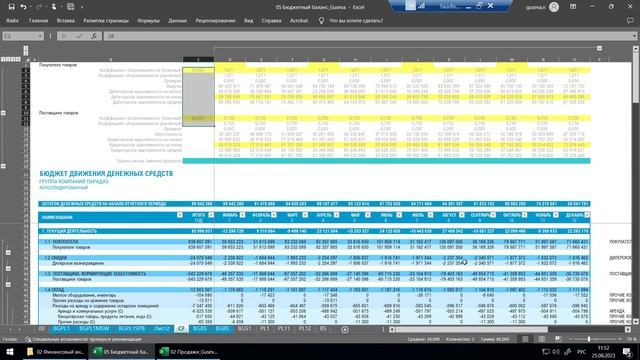Open ribbon display options button
Screen dimensions: 640x360
pos(573,7)
